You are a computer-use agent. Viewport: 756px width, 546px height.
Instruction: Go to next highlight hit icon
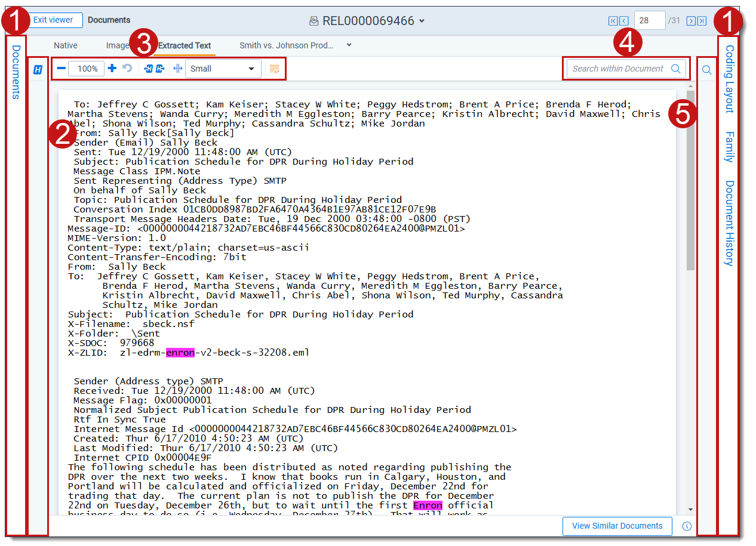point(160,69)
